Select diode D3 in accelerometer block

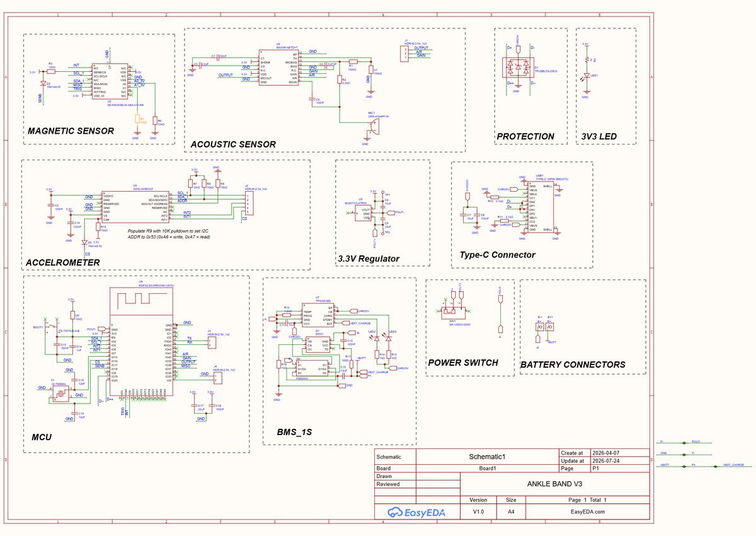click(x=84, y=243)
